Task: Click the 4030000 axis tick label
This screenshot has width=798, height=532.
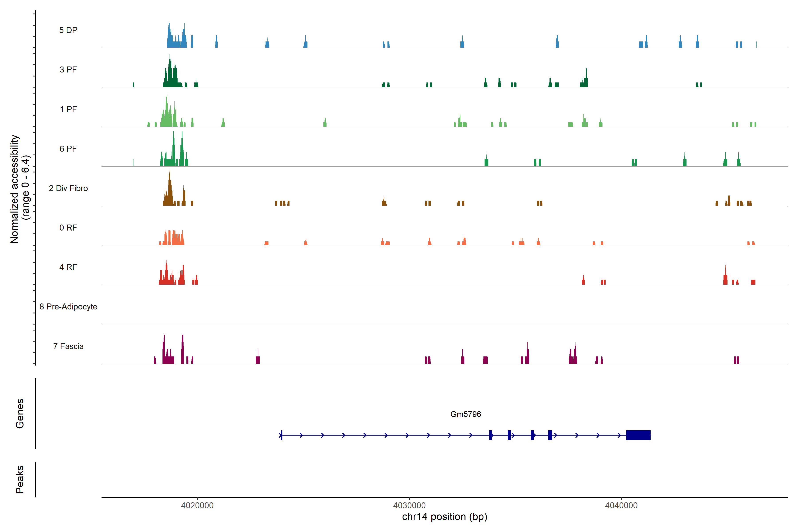Action: (409, 506)
